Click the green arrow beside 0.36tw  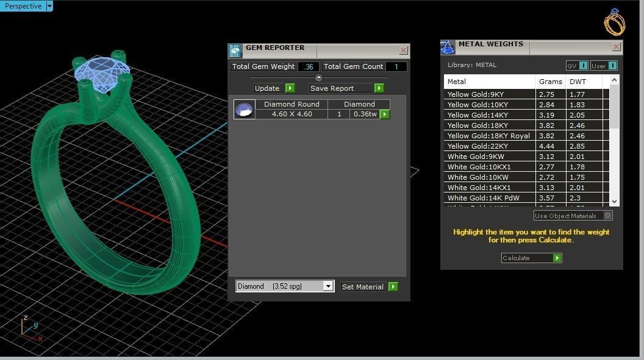coord(385,115)
